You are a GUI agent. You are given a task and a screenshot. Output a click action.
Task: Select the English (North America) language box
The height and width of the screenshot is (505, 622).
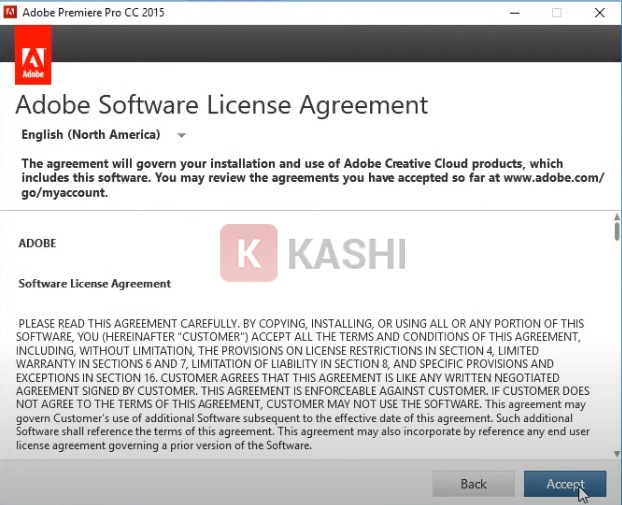[x=91, y=135]
